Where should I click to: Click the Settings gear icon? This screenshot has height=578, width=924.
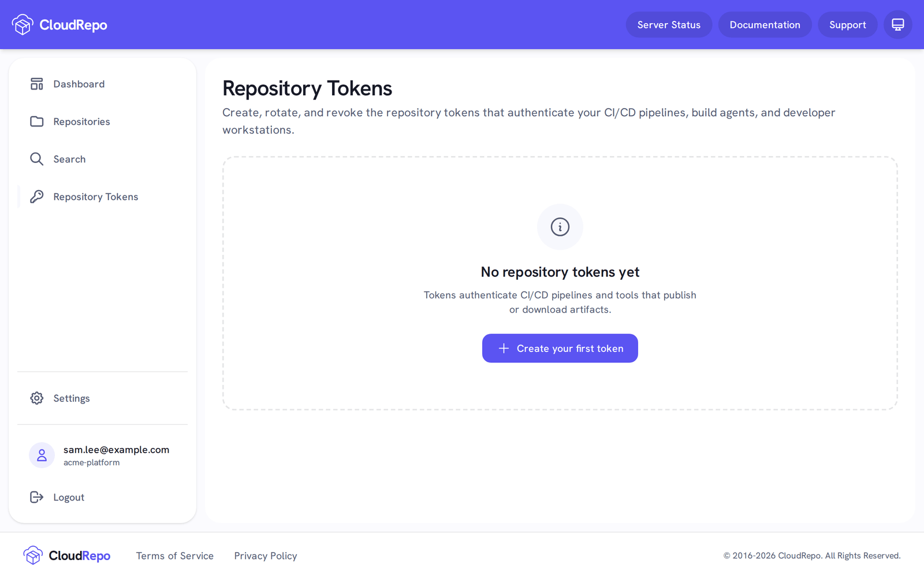click(37, 398)
